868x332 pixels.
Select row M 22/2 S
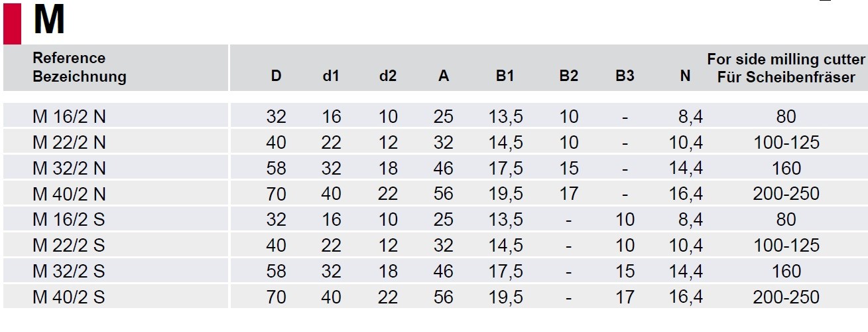point(435,245)
